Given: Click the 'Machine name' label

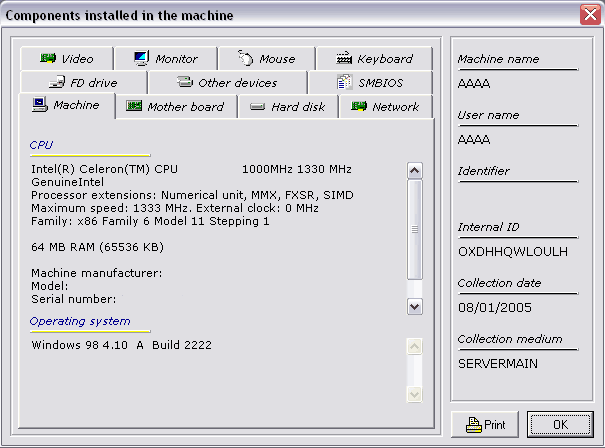Looking at the screenshot, I should 498,59.
